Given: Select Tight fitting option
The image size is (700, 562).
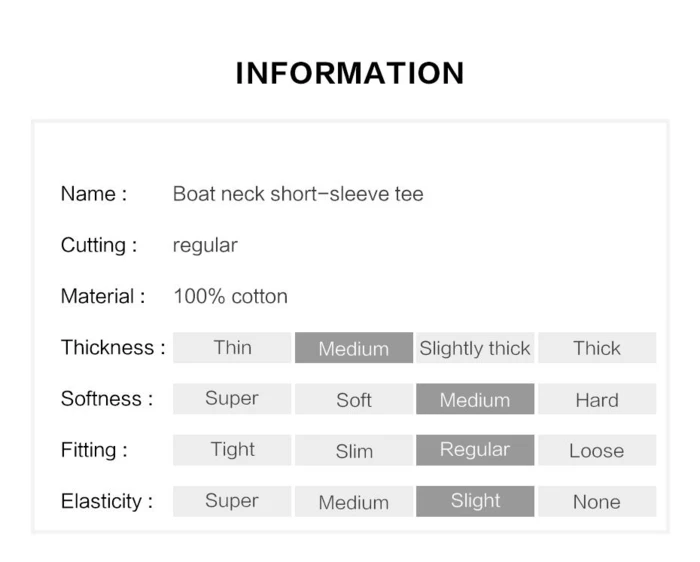Looking at the screenshot, I should coord(232,450).
